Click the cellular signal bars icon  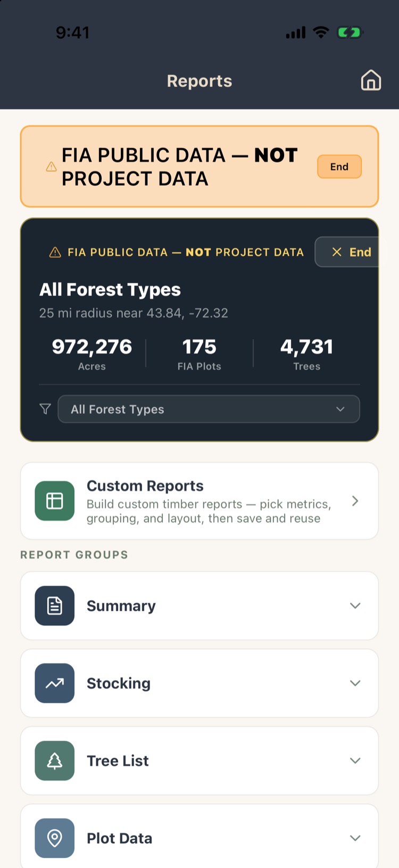[x=296, y=32]
